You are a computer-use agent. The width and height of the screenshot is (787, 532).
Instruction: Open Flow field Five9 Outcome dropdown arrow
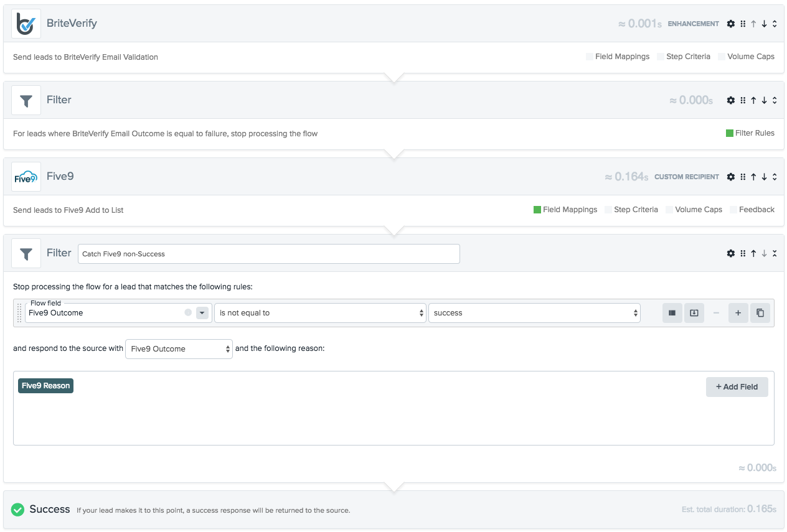pos(202,313)
